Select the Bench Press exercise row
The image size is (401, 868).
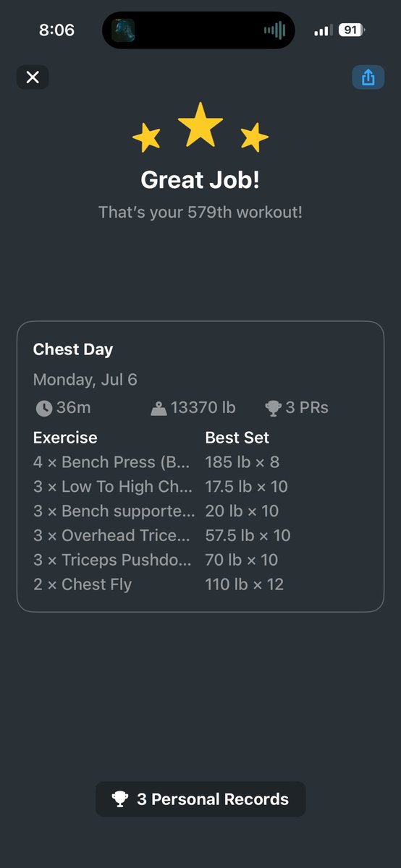click(x=200, y=461)
